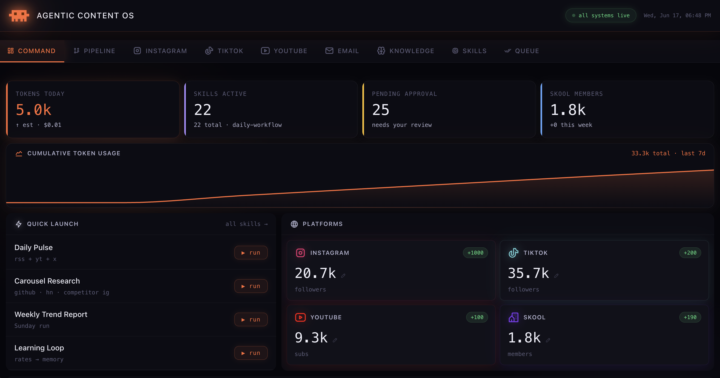Click the Quick Launch lightning icon
720x378 pixels.
[18, 224]
